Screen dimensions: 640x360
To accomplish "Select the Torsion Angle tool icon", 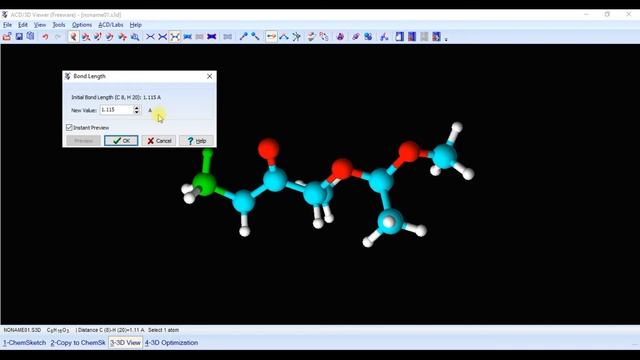I will coord(296,37).
